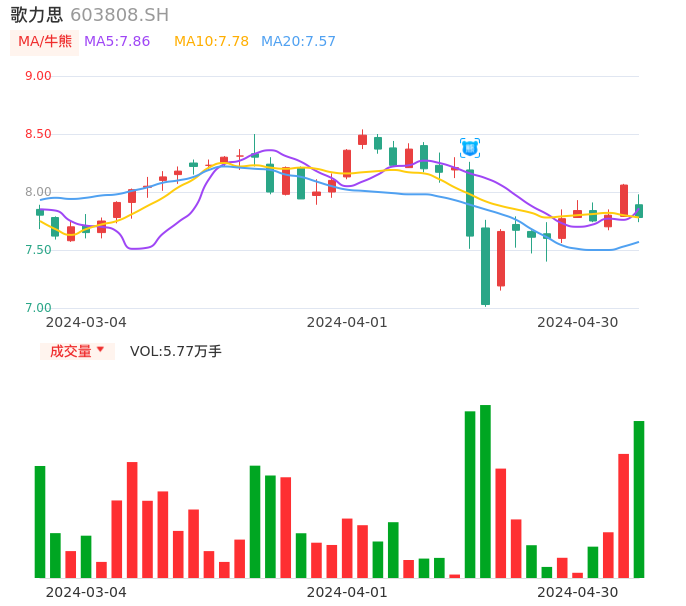Click the 7.00 price axis label
Viewport: 686px width, 606px height.
point(38,308)
